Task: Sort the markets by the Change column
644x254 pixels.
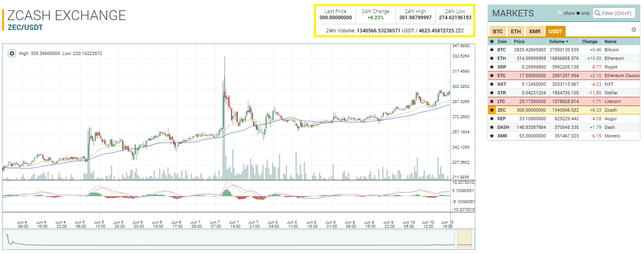Action: [589, 41]
